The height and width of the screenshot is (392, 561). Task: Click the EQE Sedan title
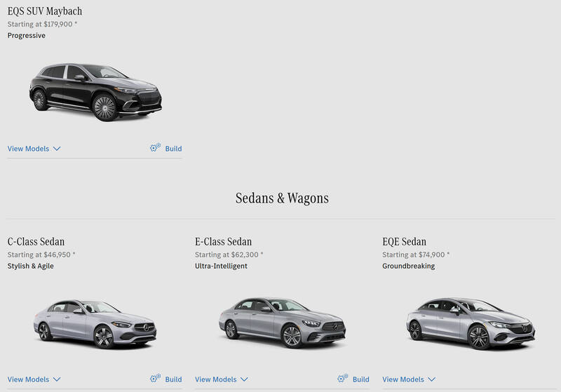click(x=405, y=241)
